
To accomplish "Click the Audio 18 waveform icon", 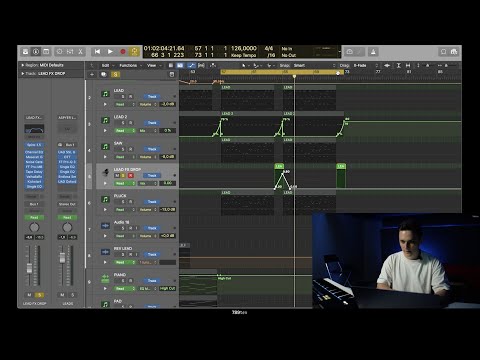I will [x=105, y=226].
